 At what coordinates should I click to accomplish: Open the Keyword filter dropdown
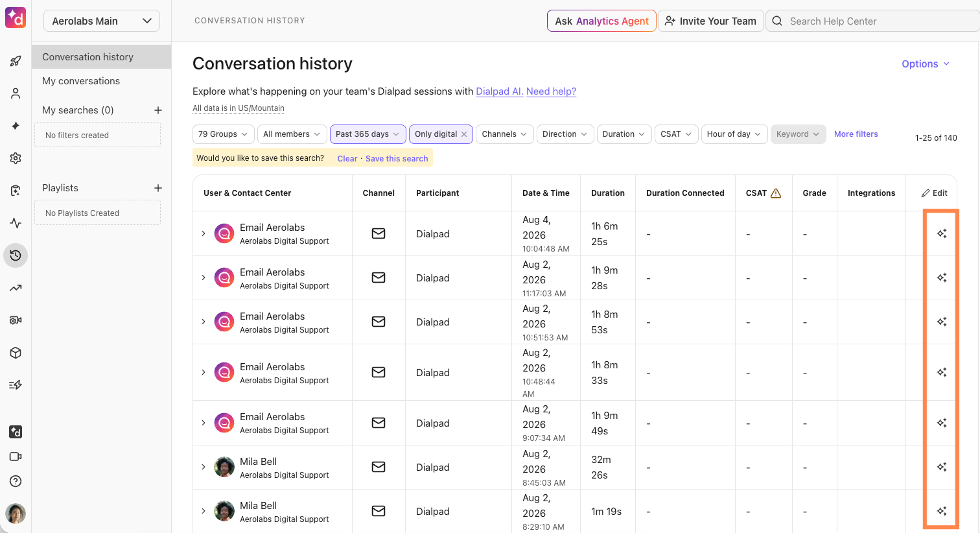click(x=798, y=134)
